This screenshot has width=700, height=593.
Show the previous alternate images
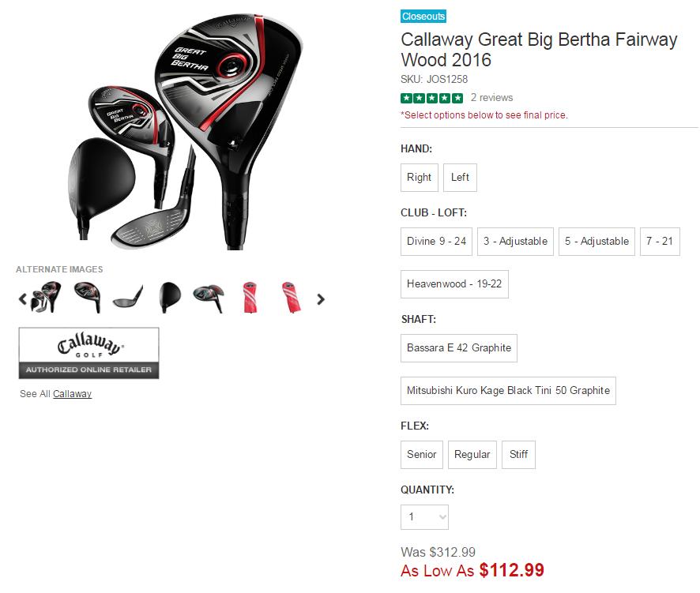tap(23, 299)
